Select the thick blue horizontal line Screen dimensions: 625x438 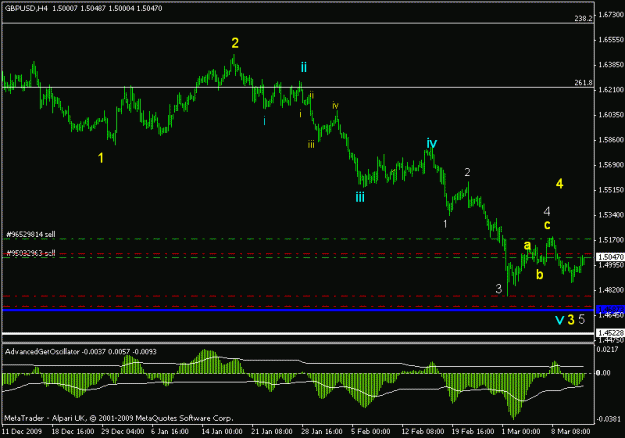click(298, 310)
